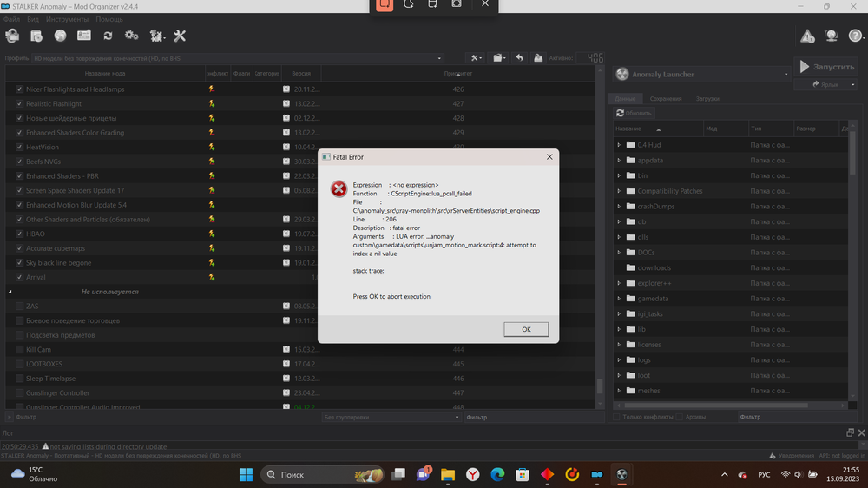Image resolution: width=868 pixels, height=488 pixels.
Task: Expand the gamedata folder tree item
Action: coord(619,299)
